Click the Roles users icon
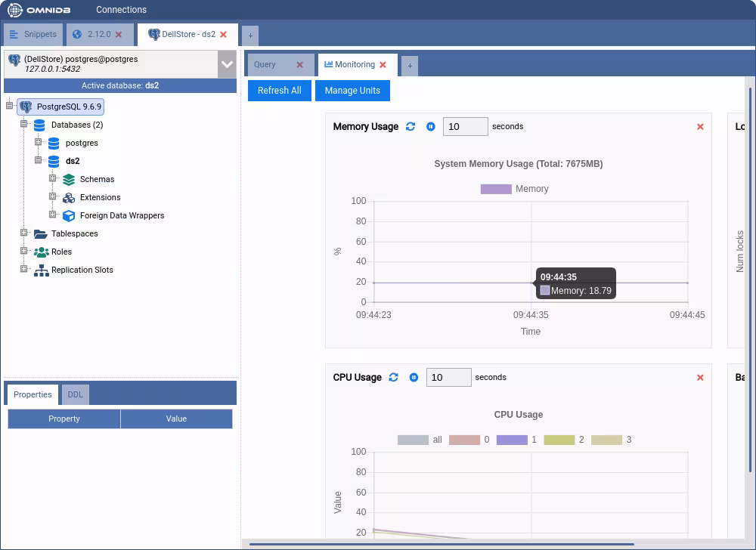This screenshot has width=756, height=550. (41, 252)
